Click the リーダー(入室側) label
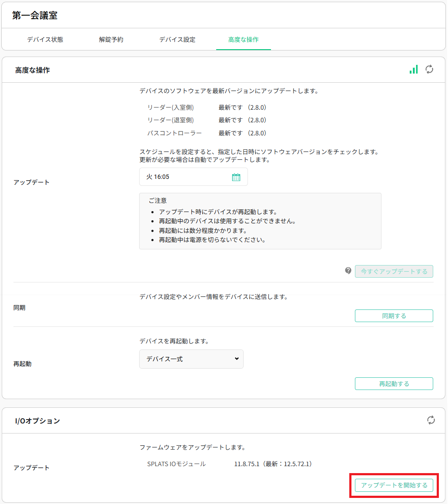Image resolution: width=448 pixels, height=504 pixels. tap(171, 108)
